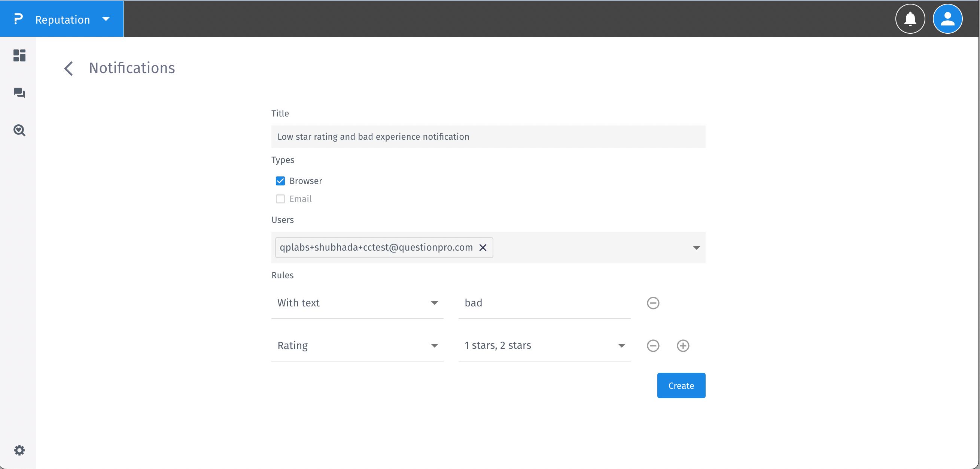This screenshot has width=980, height=469.
Task: Go back using the Notifications back arrow
Action: pos(69,68)
